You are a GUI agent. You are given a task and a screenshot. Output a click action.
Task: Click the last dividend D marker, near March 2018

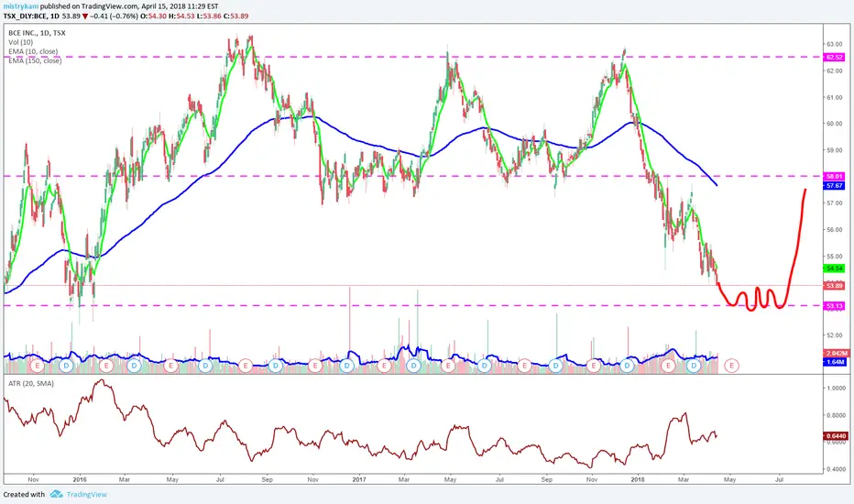(694, 366)
